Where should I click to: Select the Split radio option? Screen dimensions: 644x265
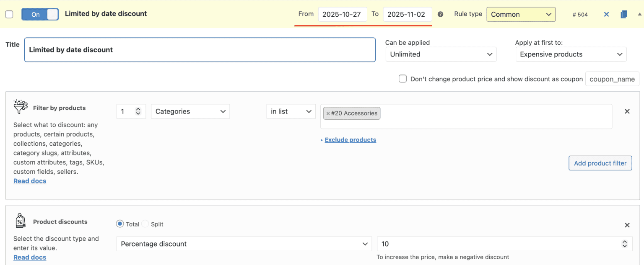point(145,224)
